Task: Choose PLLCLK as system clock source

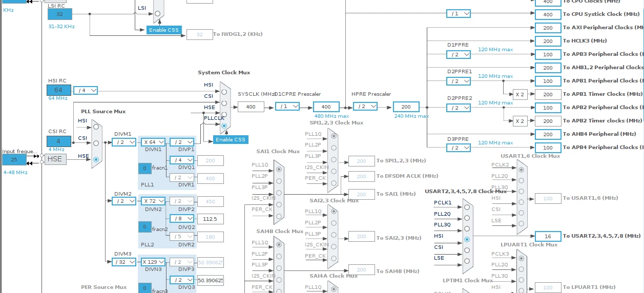Action: [224, 125]
